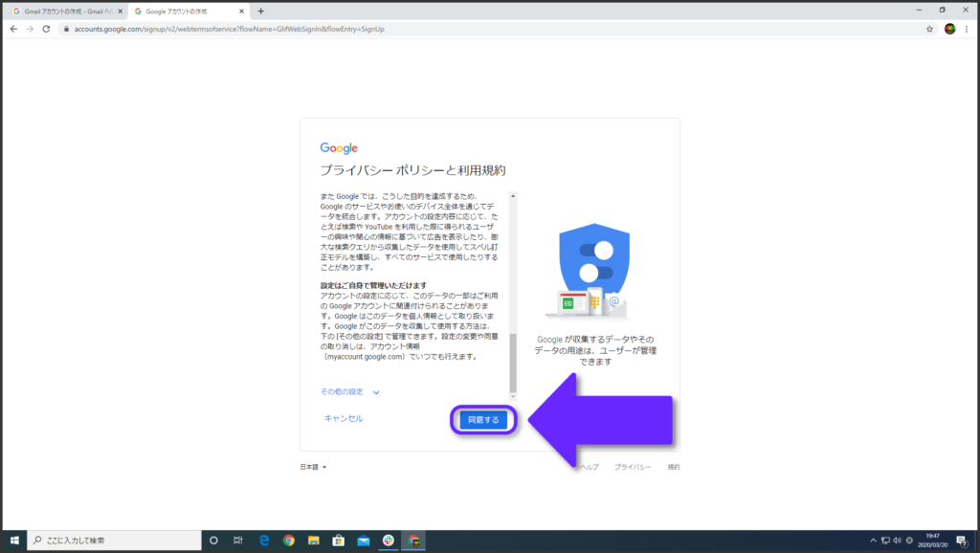Reload the current page

click(x=46, y=29)
